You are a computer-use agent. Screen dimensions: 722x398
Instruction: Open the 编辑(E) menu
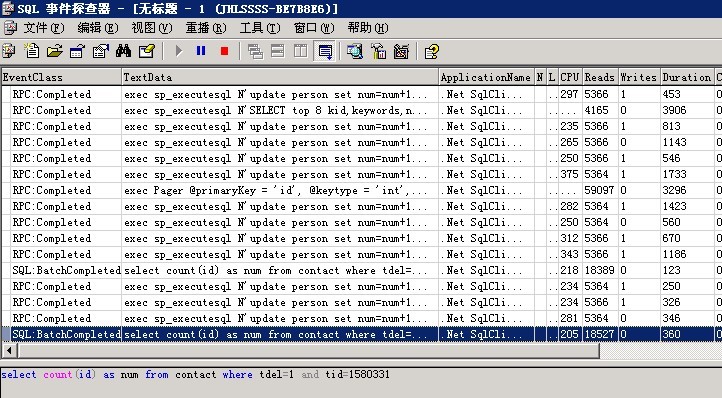[x=98, y=28]
